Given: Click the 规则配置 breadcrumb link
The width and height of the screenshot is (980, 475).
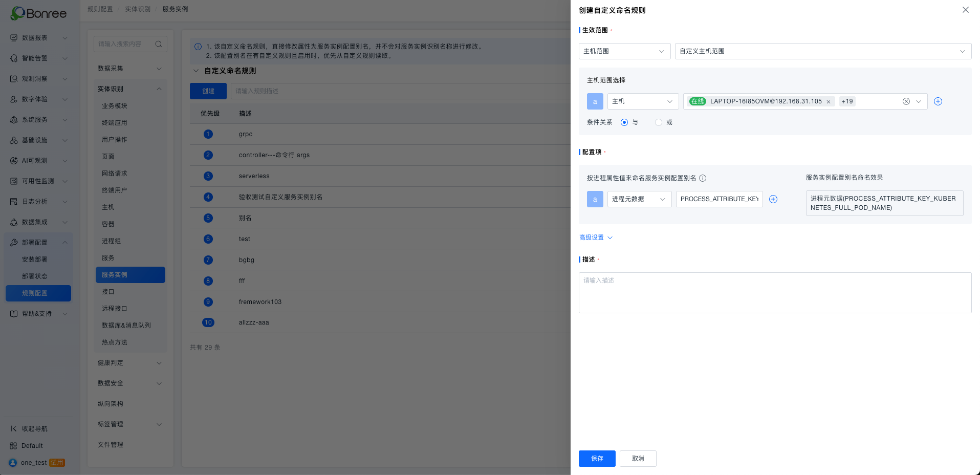Looking at the screenshot, I should point(100,9).
